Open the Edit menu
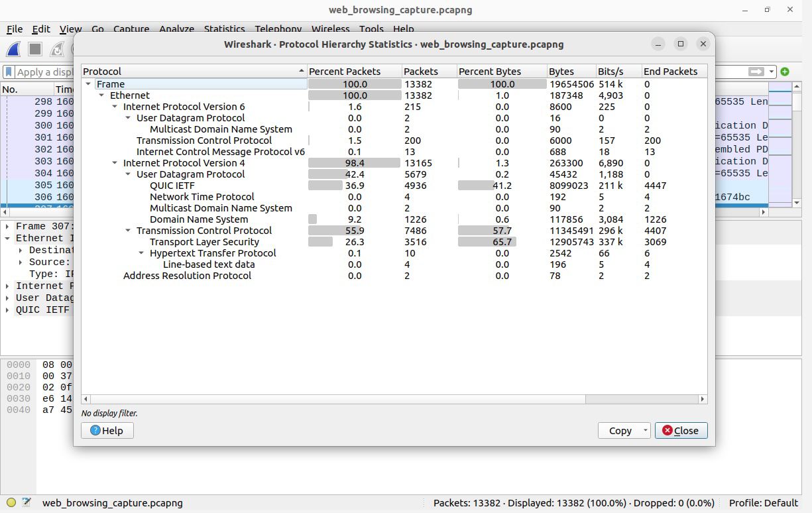This screenshot has width=812, height=513. (41, 29)
